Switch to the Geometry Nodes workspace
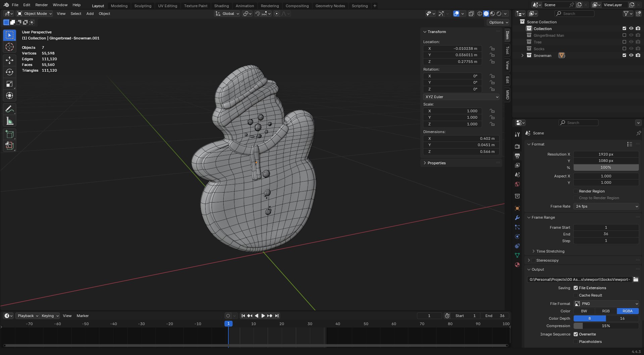This screenshot has height=355, width=644. (330, 6)
